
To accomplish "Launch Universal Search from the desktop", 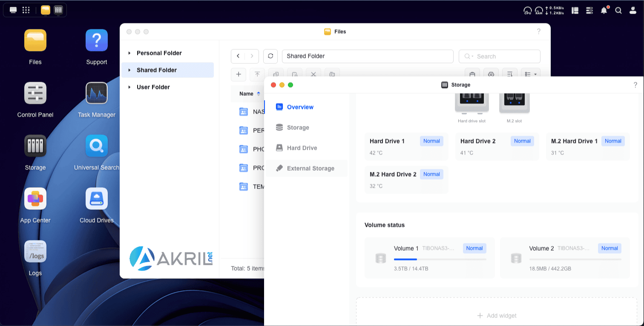I will pos(97,146).
